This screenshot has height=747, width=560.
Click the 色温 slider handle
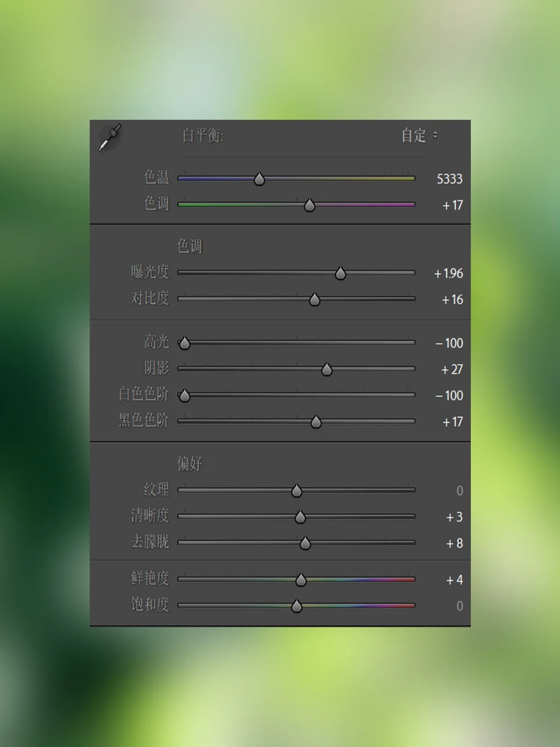(259, 179)
